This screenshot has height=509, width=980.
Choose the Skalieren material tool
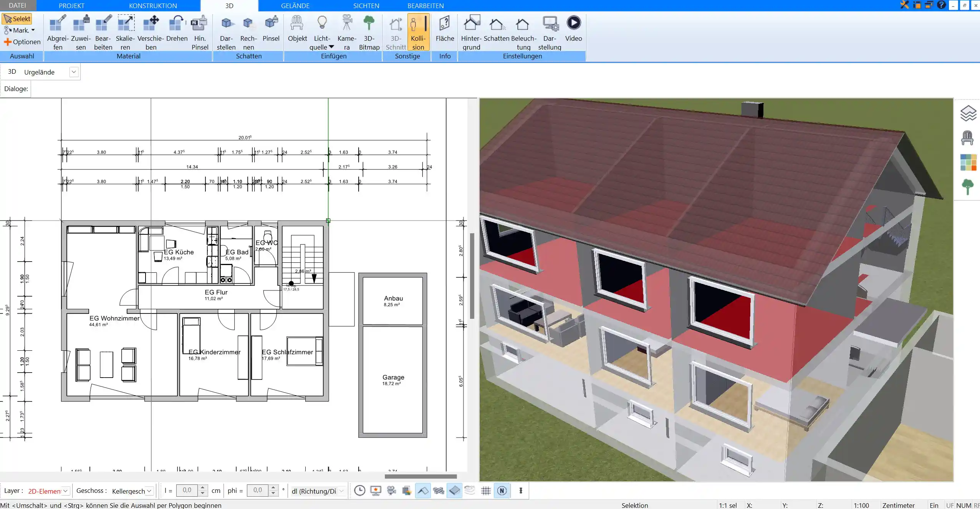126,32
